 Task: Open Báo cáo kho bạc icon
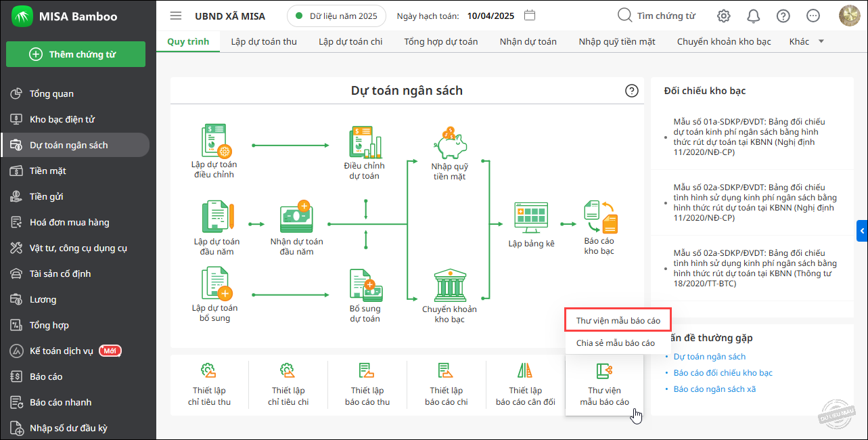coord(599,217)
